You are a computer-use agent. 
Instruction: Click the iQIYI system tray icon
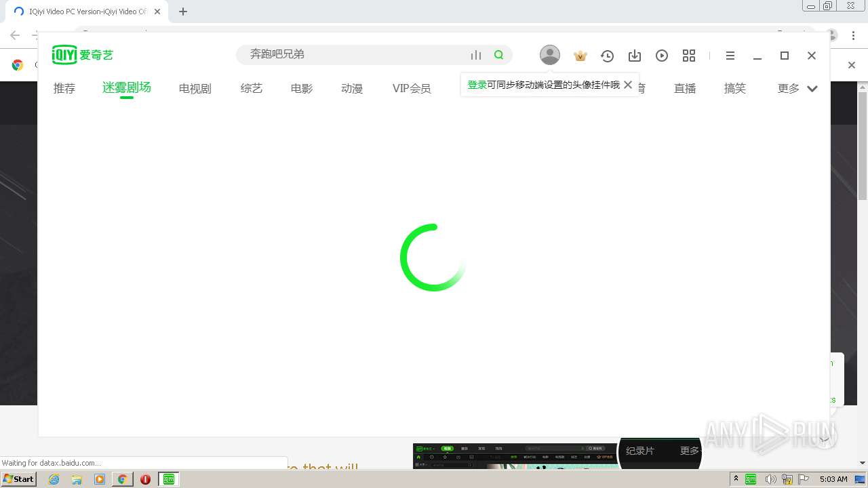(x=751, y=479)
